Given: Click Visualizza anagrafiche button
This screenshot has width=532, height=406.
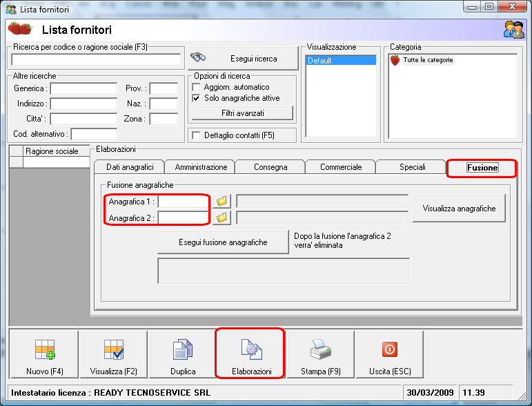Looking at the screenshot, I should [459, 209].
